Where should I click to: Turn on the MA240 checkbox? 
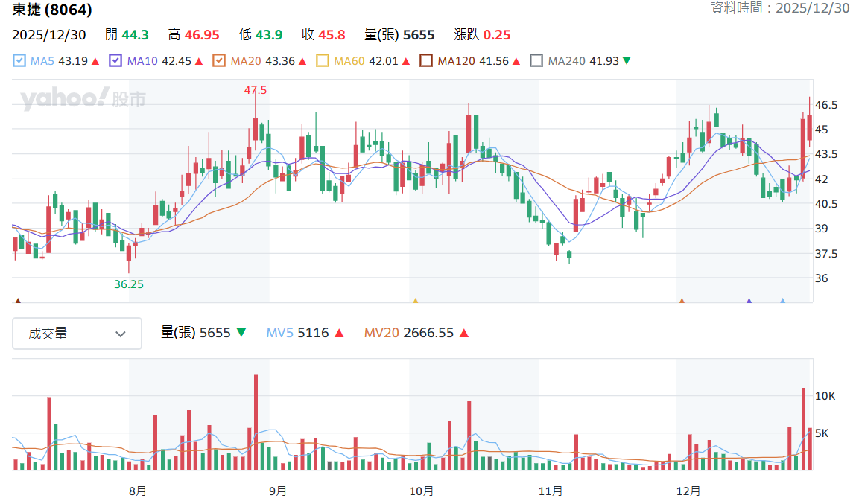click(x=537, y=61)
